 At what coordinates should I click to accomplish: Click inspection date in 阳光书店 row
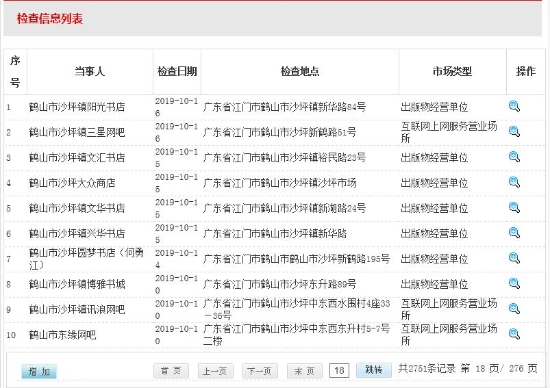pos(177,107)
